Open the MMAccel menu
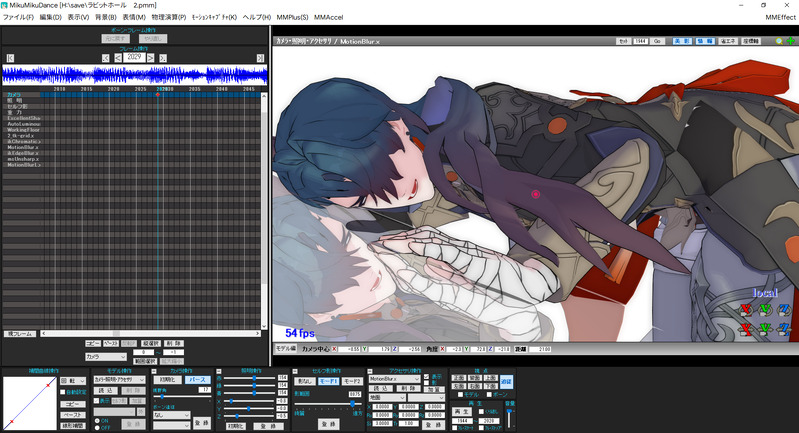 [x=329, y=17]
